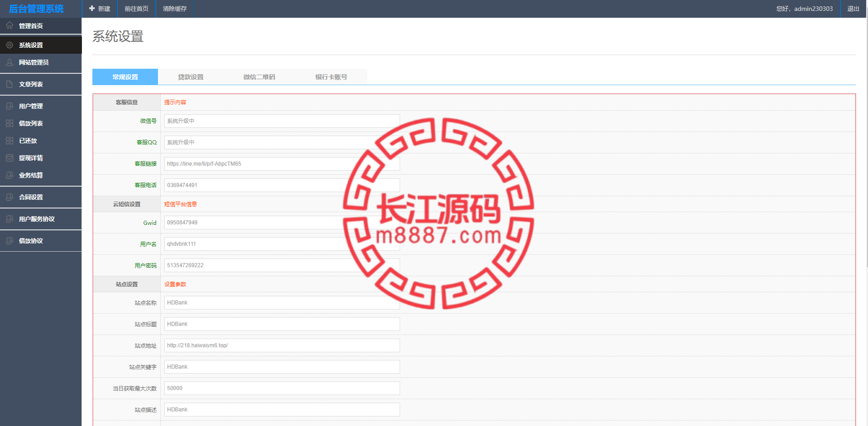Click the 系统设置 page heading
The width and height of the screenshot is (868, 426).
(x=118, y=36)
